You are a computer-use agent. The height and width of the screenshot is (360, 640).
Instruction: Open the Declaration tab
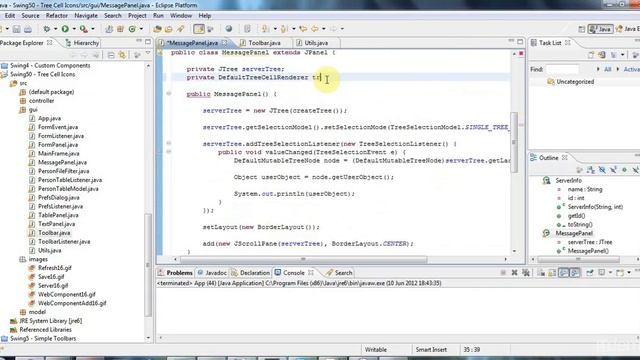click(x=251, y=273)
